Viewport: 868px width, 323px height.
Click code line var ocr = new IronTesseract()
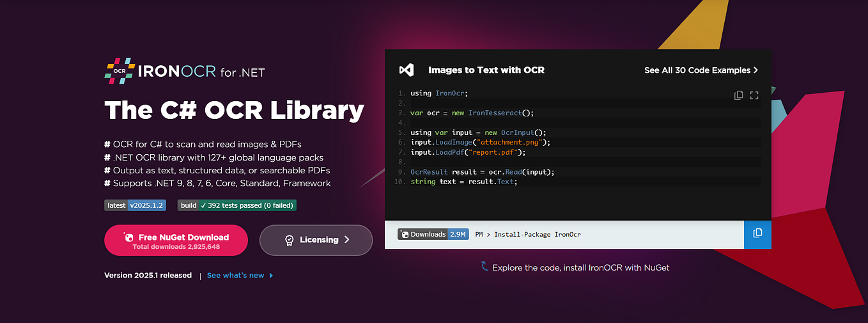click(x=472, y=113)
